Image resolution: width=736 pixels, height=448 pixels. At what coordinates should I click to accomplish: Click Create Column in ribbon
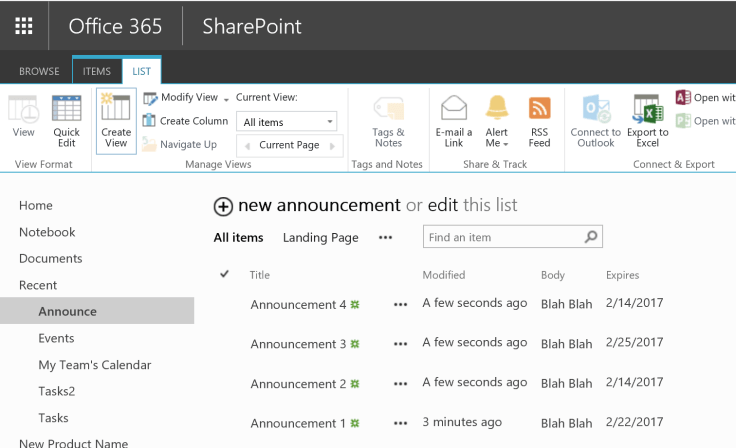point(185,121)
